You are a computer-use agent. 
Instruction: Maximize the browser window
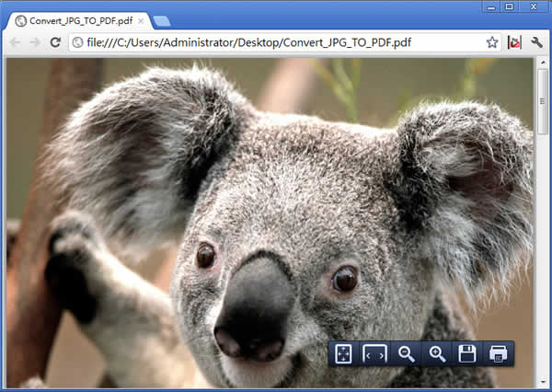[509, 6]
